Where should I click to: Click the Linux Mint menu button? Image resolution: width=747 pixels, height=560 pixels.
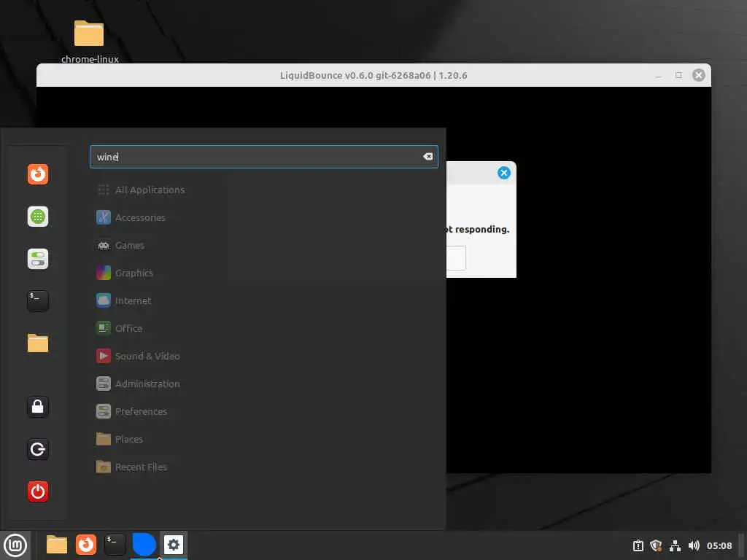pyautogui.click(x=15, y=545)
